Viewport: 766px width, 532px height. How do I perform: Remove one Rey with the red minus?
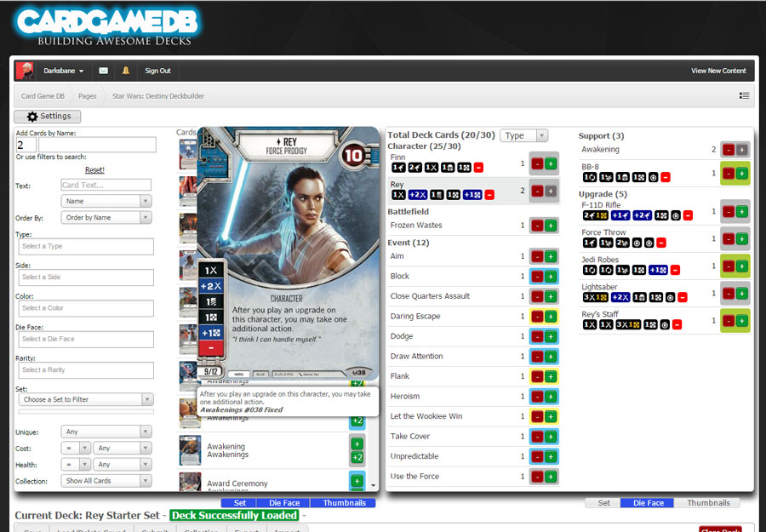pos(537,191)
